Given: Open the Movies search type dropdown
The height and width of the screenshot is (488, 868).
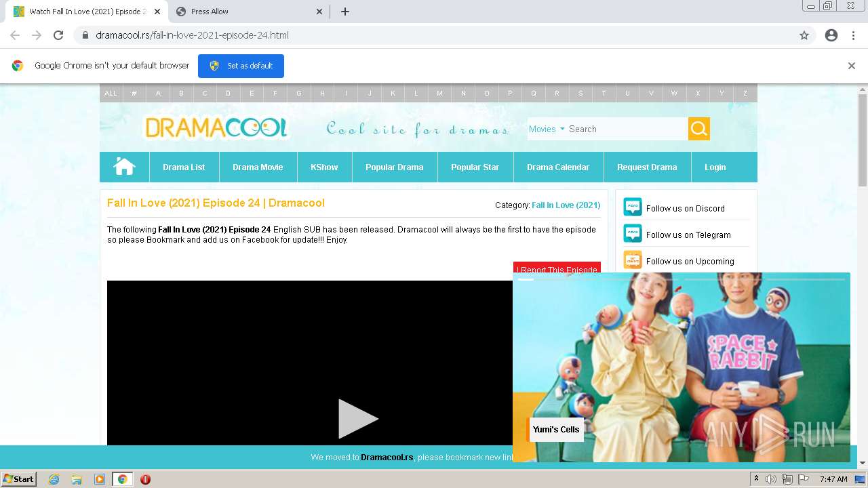Looking at the screenshot, I should (547, 129).
